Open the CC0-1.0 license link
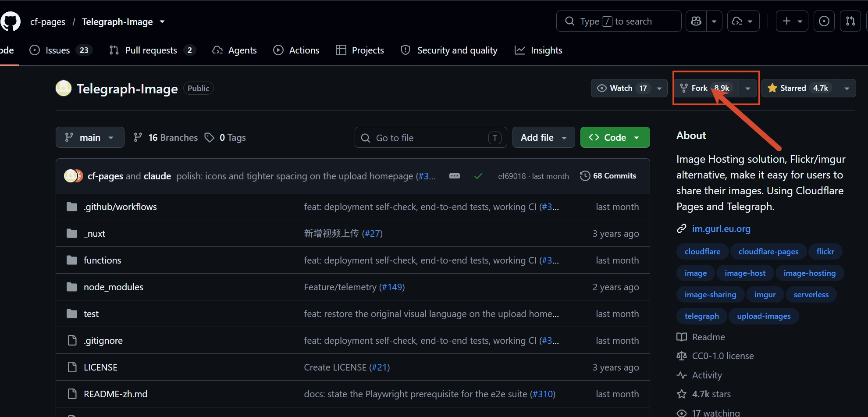 tap(723, 356)
